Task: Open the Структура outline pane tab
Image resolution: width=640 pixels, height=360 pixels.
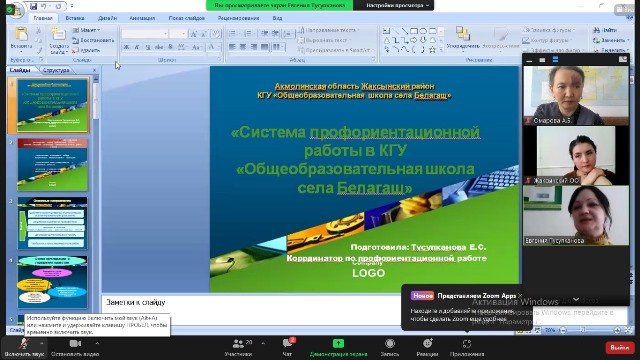Action: tap(56, 70)
